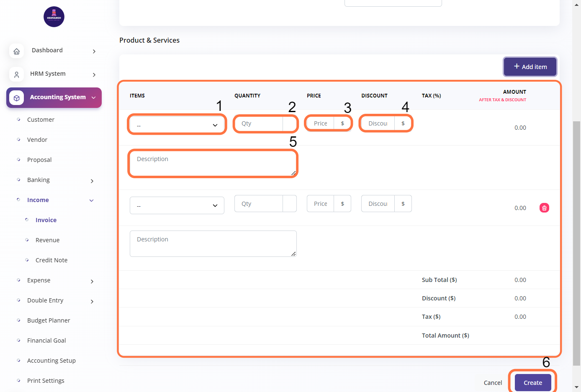The image size is (581, 392).
Task: Expand the Banking submenu
Action: coord(92,181)
